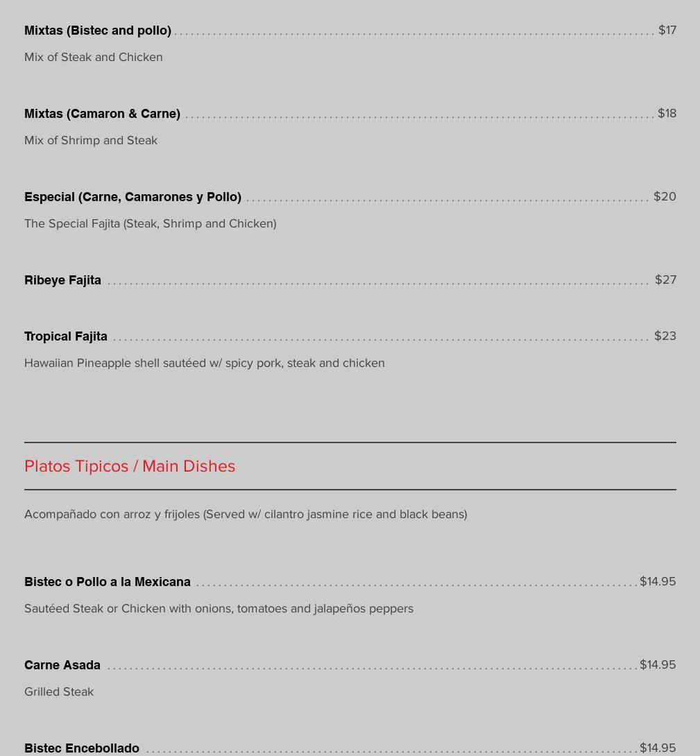
Task: Click the $27 Ribeye Fajita price
Action: point(665,280)
